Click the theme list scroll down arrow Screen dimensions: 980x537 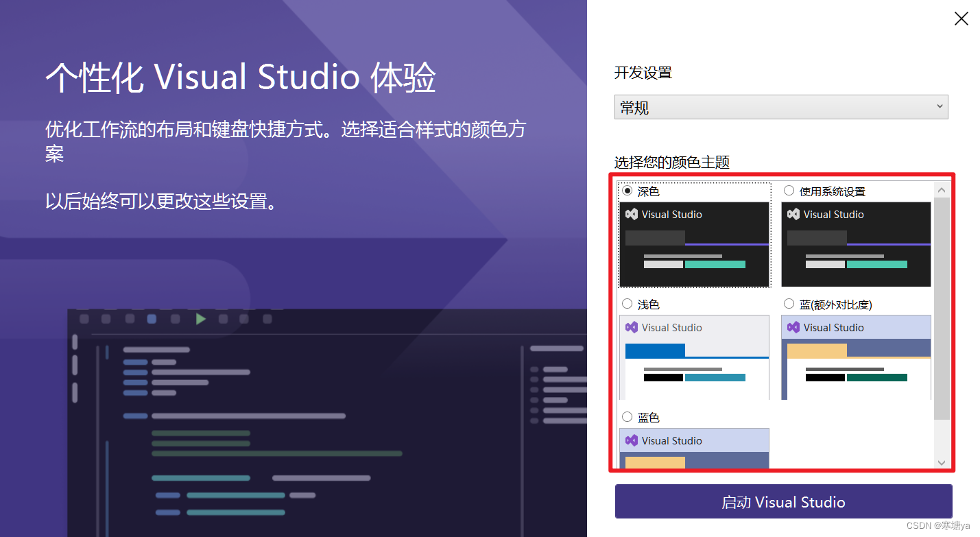pyautogui.click(x=942, y=462)
